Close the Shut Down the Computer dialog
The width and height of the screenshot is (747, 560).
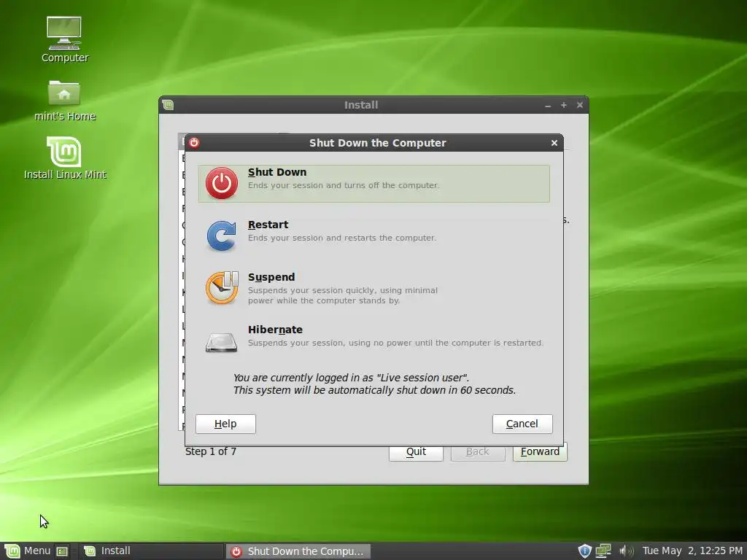tap(554, 143)
